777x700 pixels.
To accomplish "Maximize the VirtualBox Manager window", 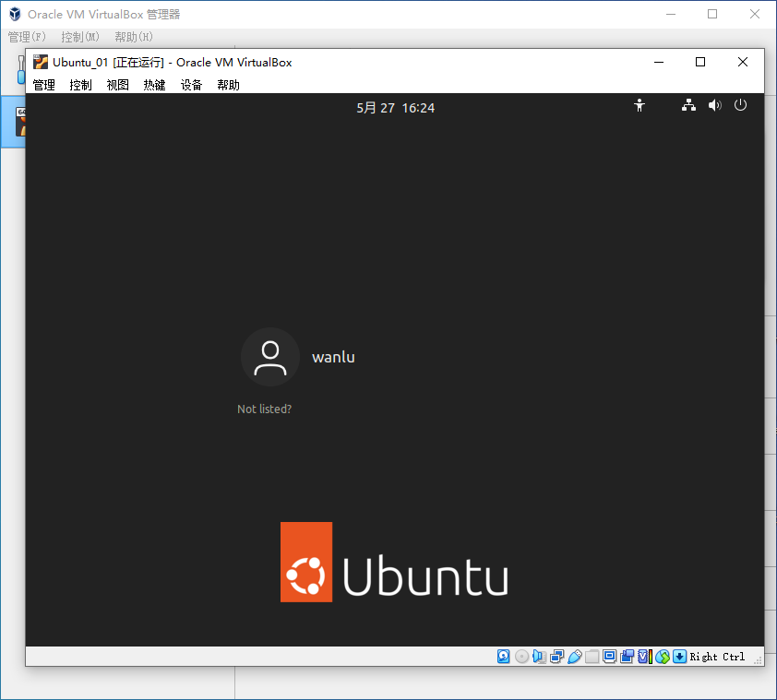I will pyautogui.click(x=712, y=15).
